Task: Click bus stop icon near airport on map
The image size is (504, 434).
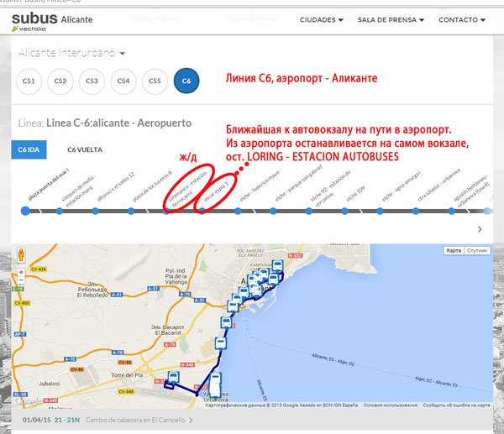Action: tap(173, 377)
